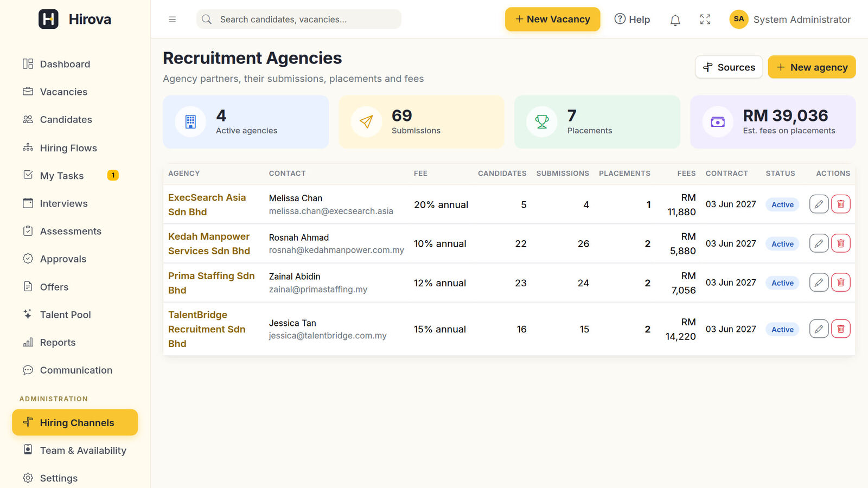This screenshot has height=488, width=868.
Task: Delete the ExecSearch Asia agency row
Action: (840, 204)
